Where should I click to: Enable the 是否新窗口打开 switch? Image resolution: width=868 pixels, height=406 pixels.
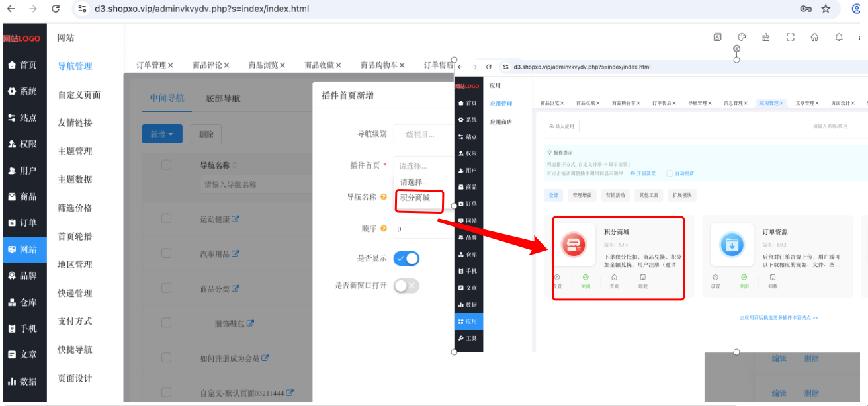click(406, 286)
